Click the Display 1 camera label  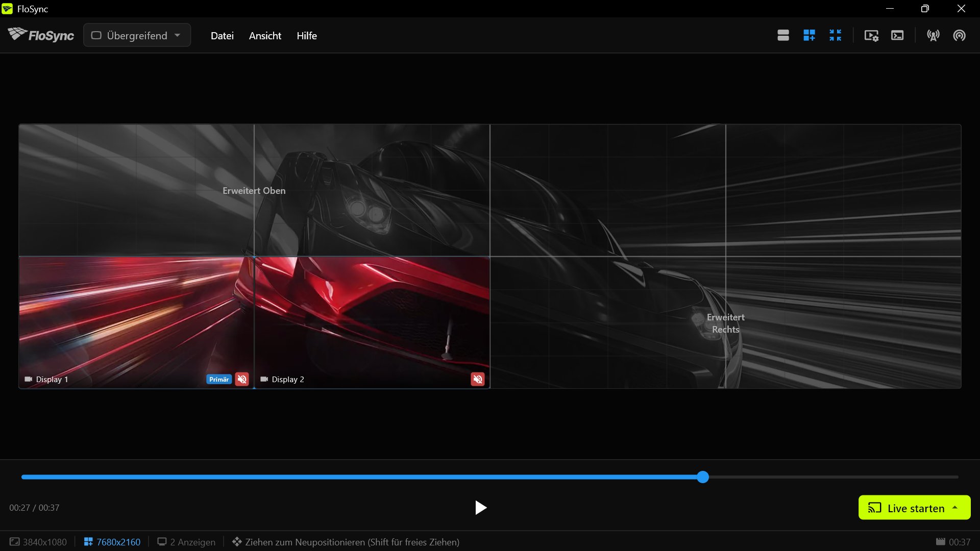46,379
